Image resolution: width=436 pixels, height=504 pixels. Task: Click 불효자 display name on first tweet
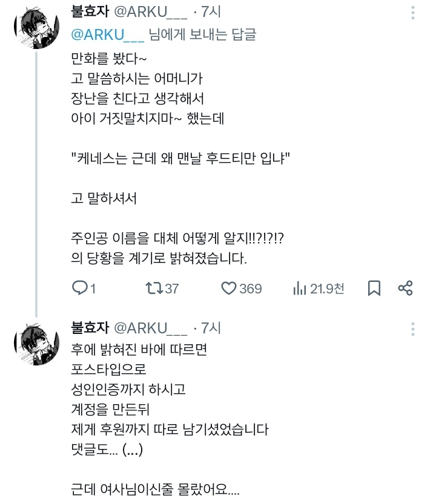click(x=90, y=13)
